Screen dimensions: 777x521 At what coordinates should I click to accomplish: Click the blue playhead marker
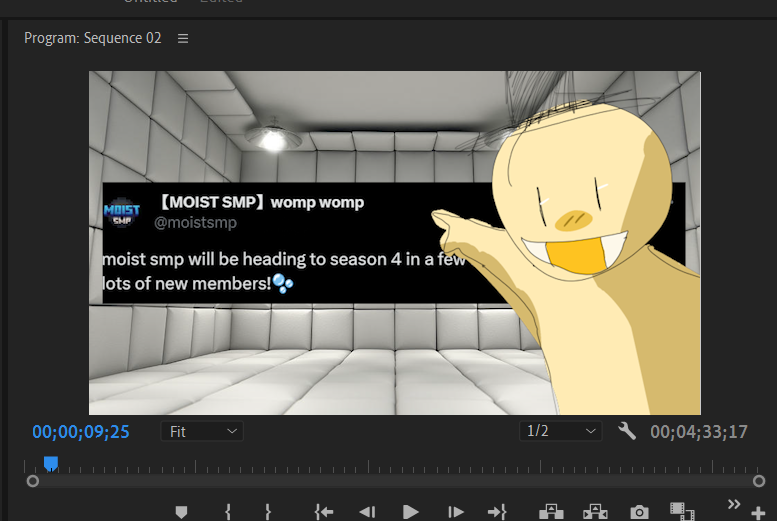(51, 464)
